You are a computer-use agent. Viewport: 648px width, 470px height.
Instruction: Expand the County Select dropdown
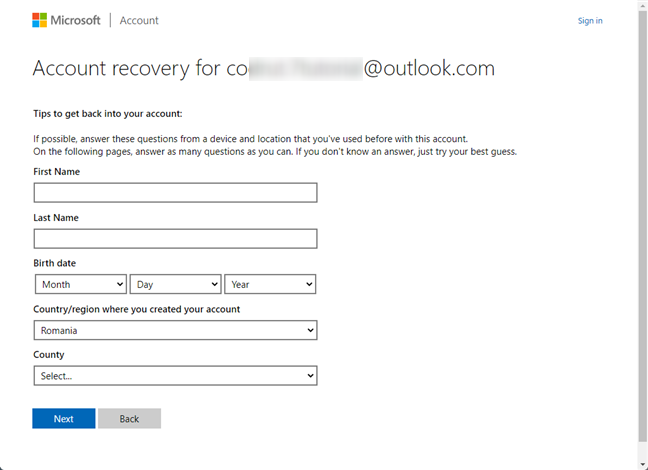175,375
